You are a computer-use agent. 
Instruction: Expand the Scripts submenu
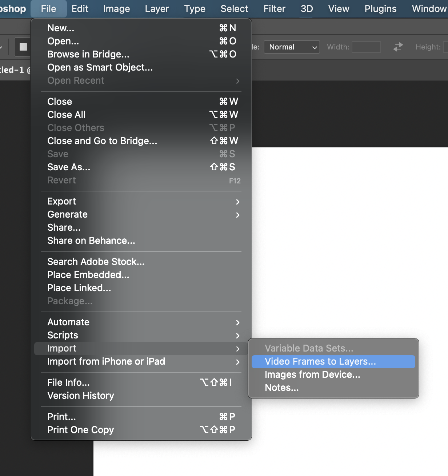point(141,335)
